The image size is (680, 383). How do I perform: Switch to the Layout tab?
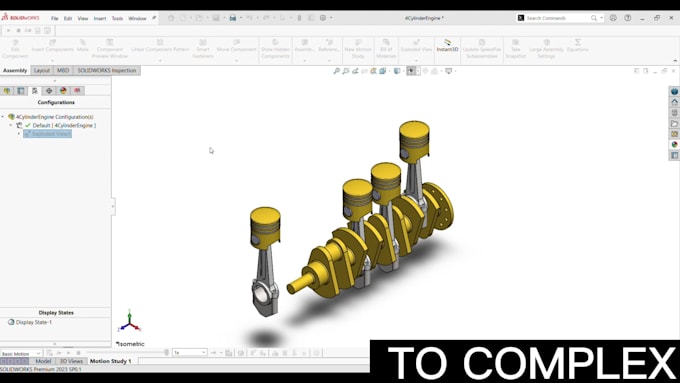coord(42,70)
